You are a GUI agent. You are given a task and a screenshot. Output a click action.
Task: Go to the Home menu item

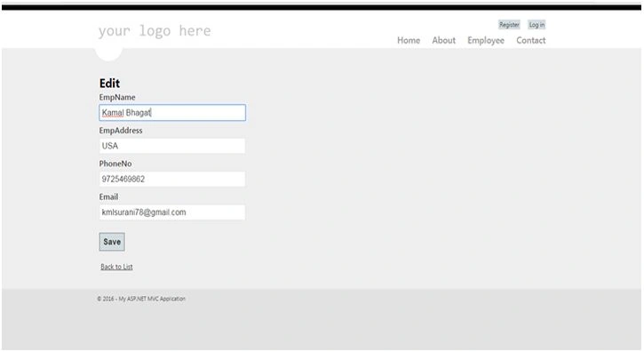point(409,40)
